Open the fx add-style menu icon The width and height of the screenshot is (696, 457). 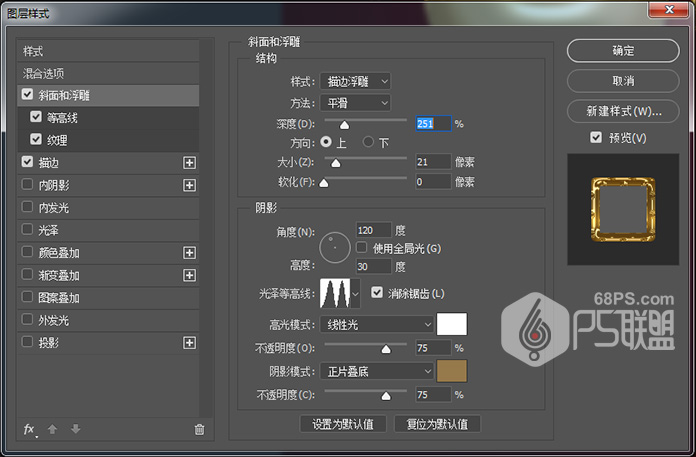(29, 429)
